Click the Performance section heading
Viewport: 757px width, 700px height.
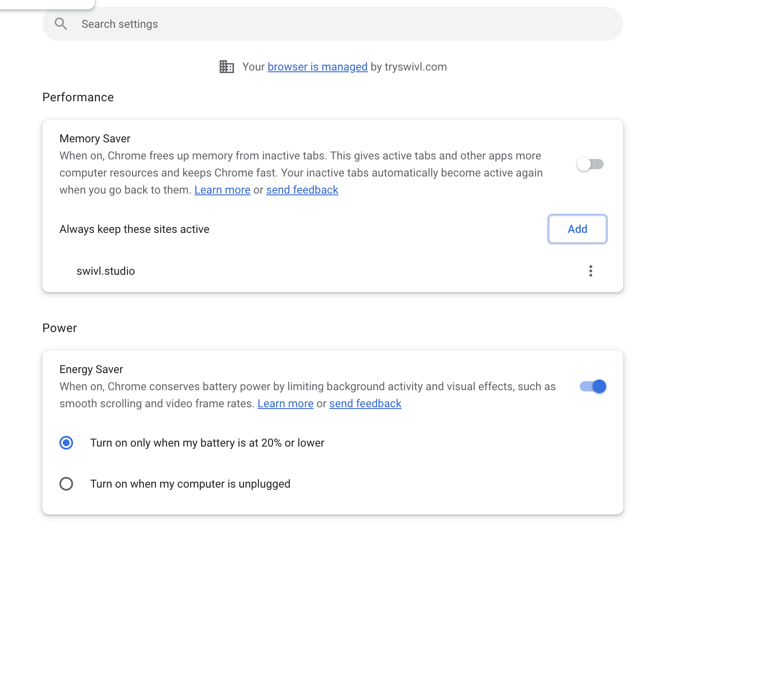point(78,97)
